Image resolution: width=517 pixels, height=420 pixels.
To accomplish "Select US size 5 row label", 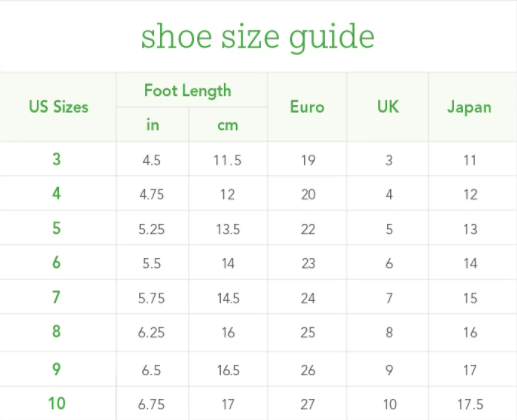I will 57,228.
